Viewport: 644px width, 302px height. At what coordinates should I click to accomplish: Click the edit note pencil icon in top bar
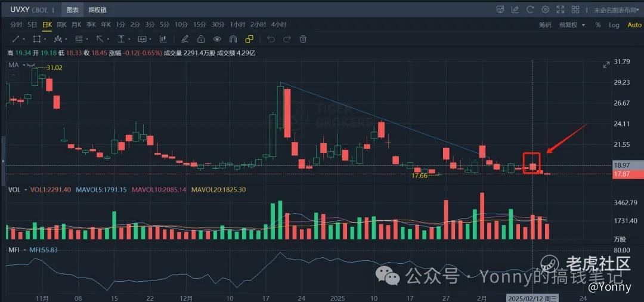[x=515, y=10]
